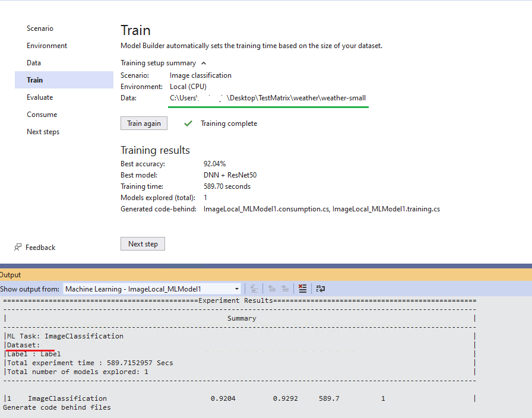The image size is (532, 418).
Task: Open the Show output from dropdown arrow
Action: click(237, 289)
